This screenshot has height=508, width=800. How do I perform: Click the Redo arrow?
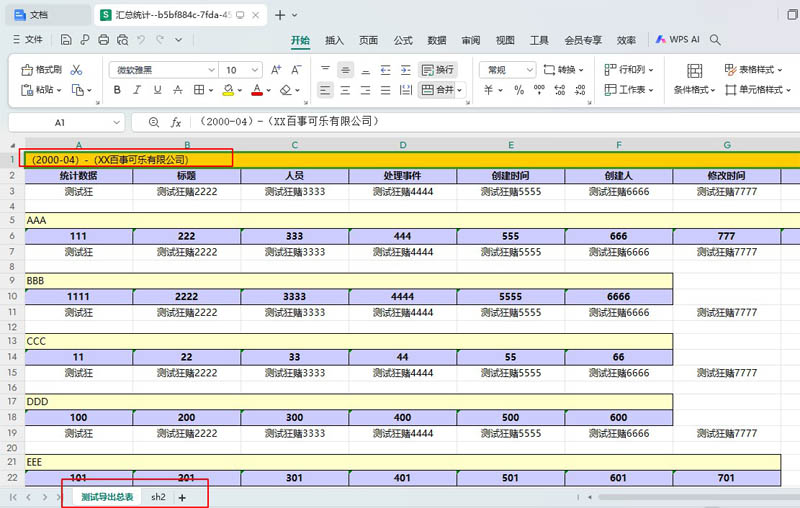160,40
